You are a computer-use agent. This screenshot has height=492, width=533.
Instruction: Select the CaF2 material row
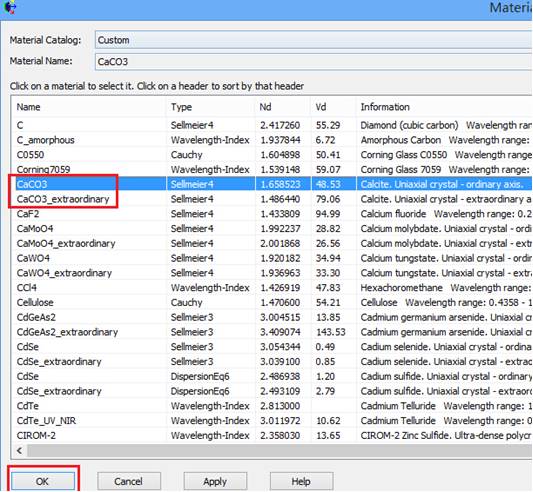pos(272,214)
